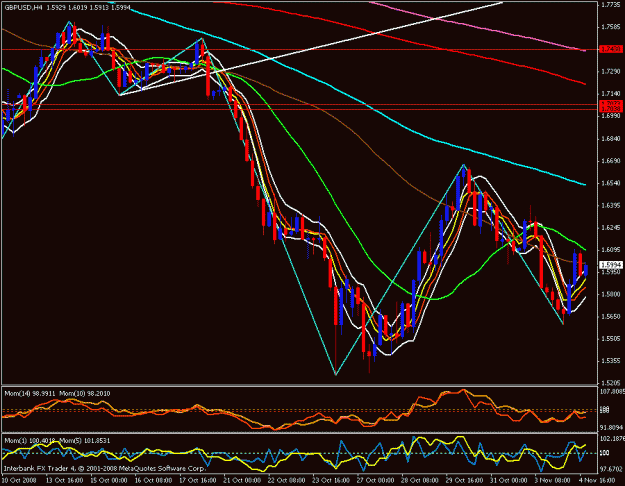Click the 1.6690 price axis label
Image resolution: width=625 pixels, height=486 pixels.
click(x=611, y=161)
